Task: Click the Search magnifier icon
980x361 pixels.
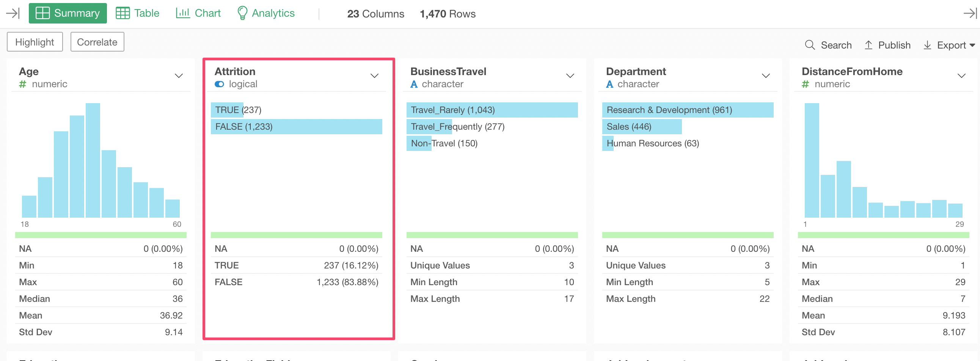Action: pyautogui.click(x=810, y=45)
